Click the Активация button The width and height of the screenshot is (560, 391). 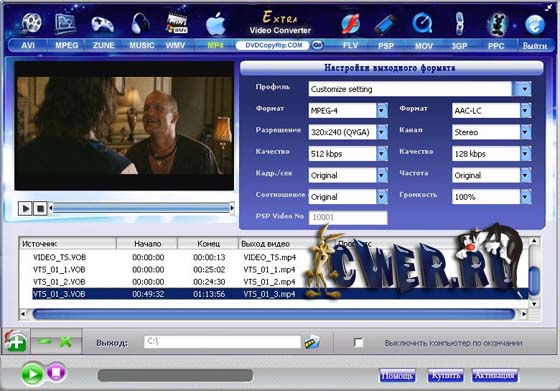pyautogui.click(x=494, y=376)
